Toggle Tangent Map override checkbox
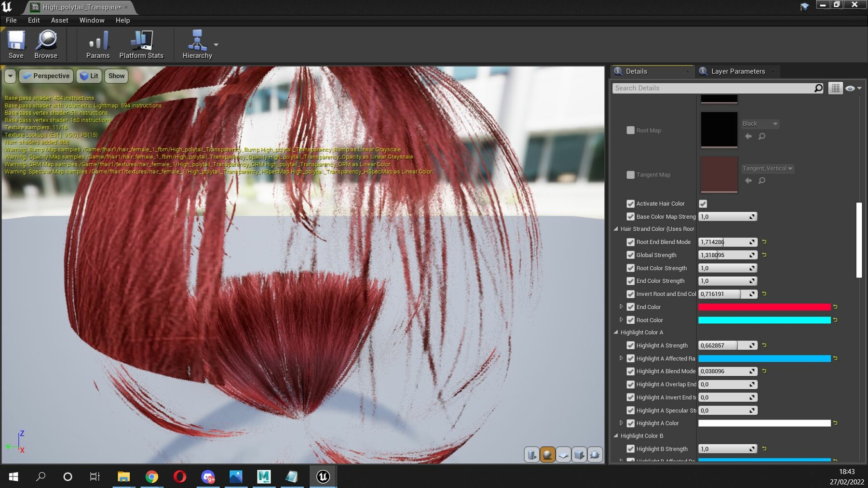Viewport: 868px width, 488px height. coord(630,174)
